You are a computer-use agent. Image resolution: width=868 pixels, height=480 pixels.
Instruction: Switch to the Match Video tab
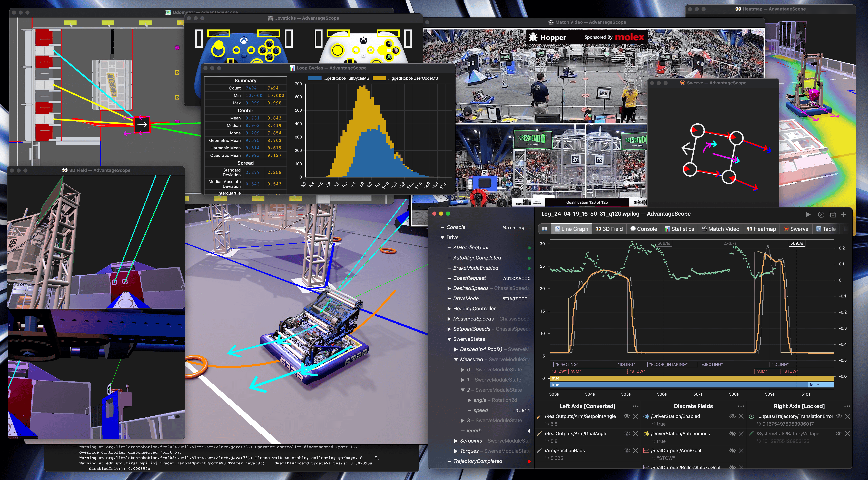point(720,229)
